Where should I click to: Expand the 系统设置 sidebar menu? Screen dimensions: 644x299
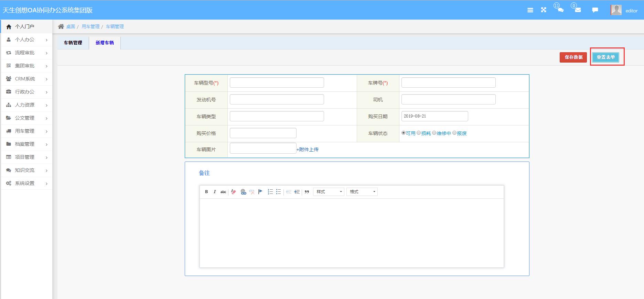pos(26,184)
